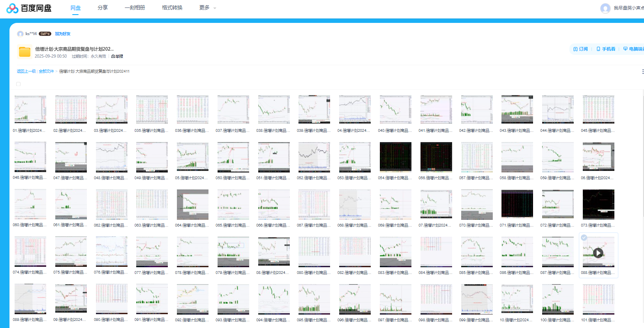The width and height of the screenshot is (644, 328).
Task: Select the 一刻相册 menu item
Action: tap(135, 8)
